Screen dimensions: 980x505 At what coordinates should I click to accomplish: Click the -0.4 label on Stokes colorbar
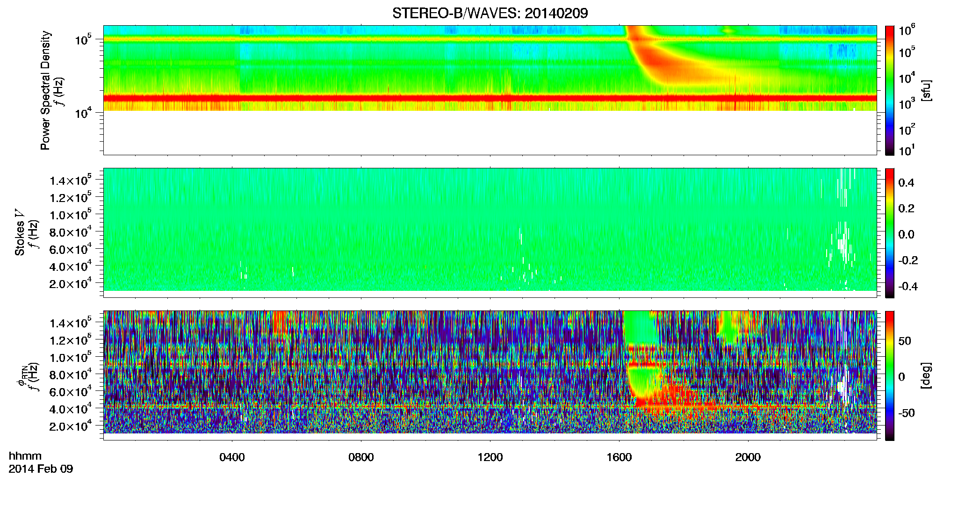(908, 286)
